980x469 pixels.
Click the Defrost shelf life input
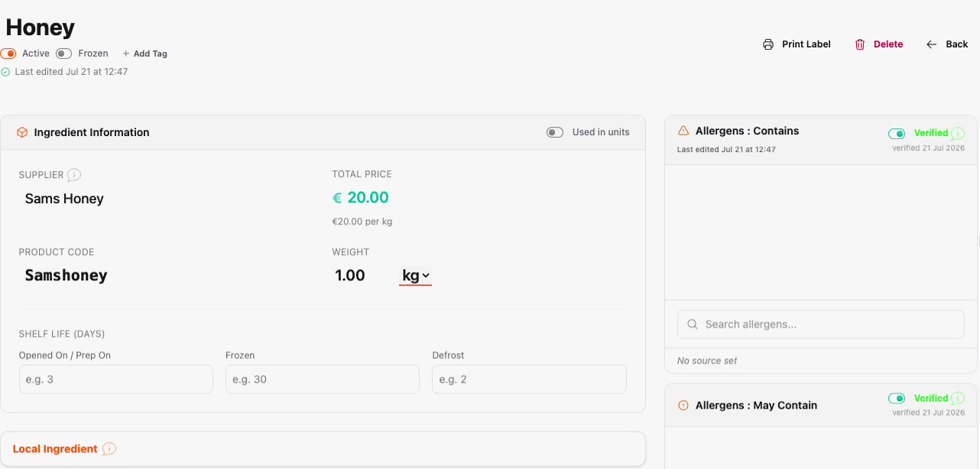[x=529, y=379]
